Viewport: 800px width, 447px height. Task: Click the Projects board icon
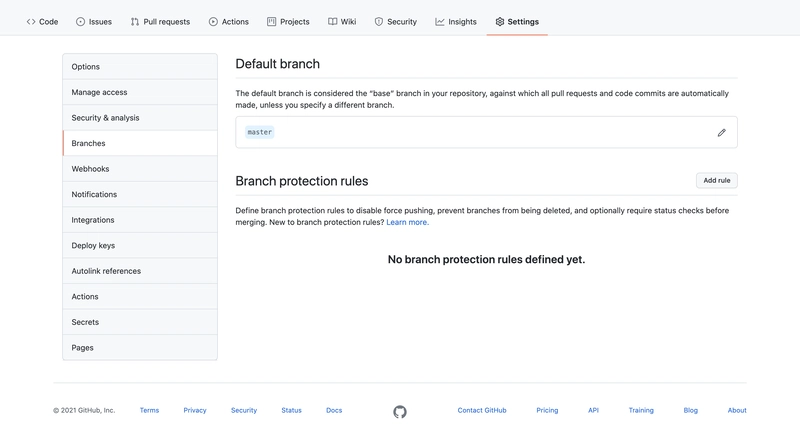(x=271, y=21)
